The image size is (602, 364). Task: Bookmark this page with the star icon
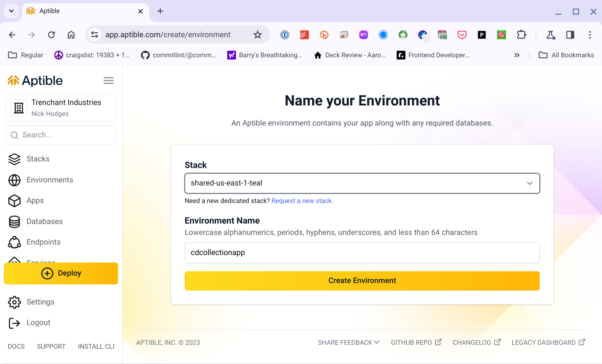[257, 35]
